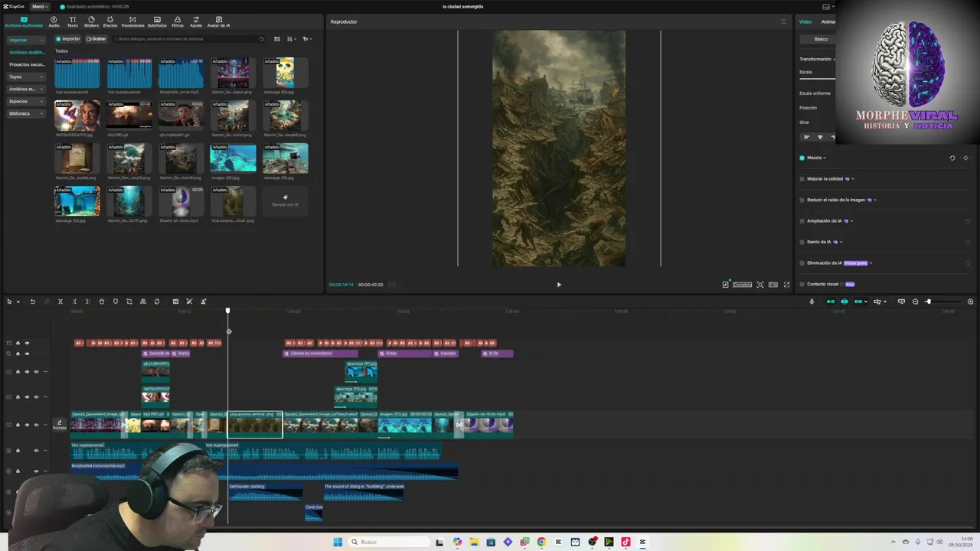Screen dimensions: 980x551
Task: Enable Mejorar la calidad checkbox
Action: tap(802, 179)
